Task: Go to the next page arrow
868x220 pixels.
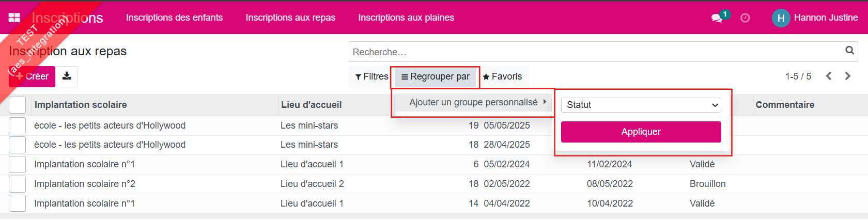Action: click(847, 76)
